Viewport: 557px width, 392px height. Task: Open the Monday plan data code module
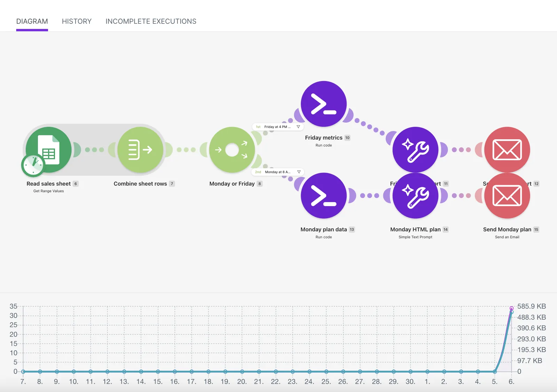(x=324, y=196)
